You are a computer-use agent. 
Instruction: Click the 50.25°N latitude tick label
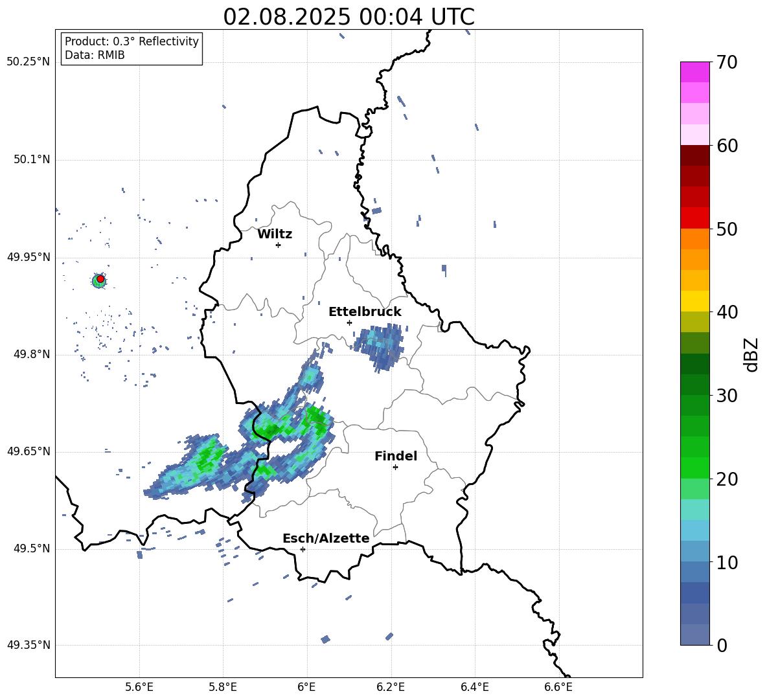pyautogui.click(x=28, y=62)
